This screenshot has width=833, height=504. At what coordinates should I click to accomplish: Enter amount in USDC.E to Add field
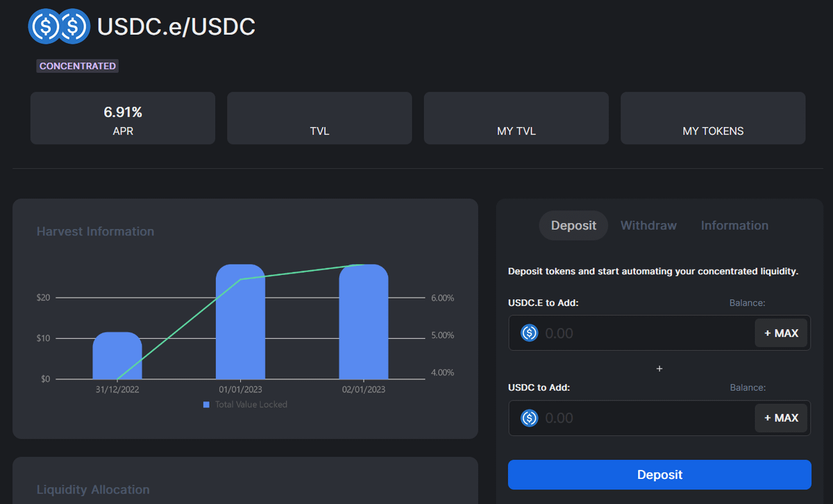pyautogui.click(x=646, y=333)
